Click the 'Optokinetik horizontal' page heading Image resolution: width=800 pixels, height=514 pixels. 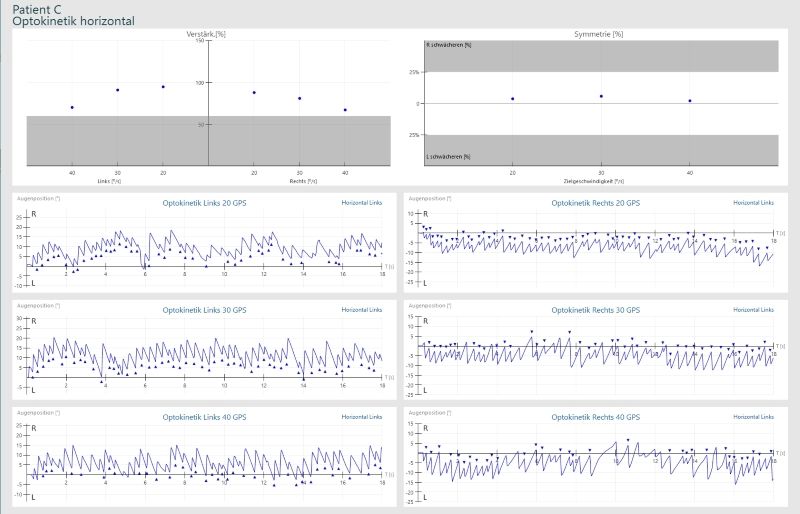coord(73,21)
